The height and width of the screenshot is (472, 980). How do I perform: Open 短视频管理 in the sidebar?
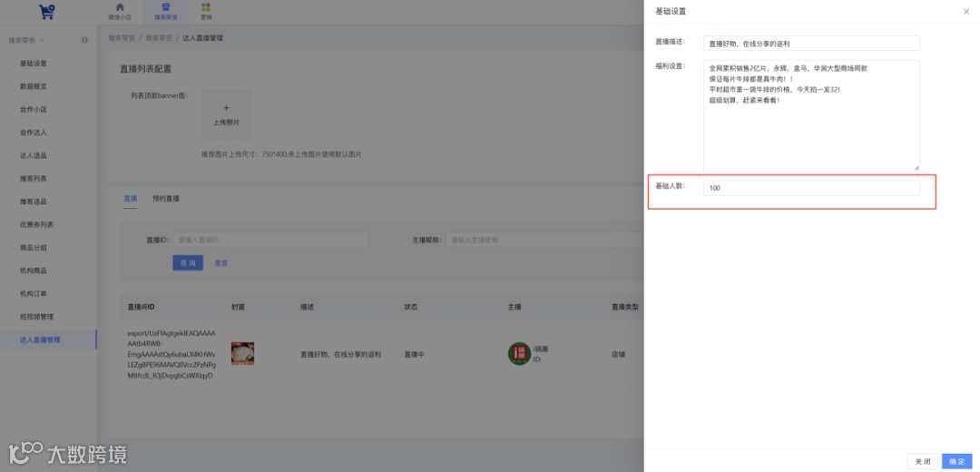coord(35,317)
